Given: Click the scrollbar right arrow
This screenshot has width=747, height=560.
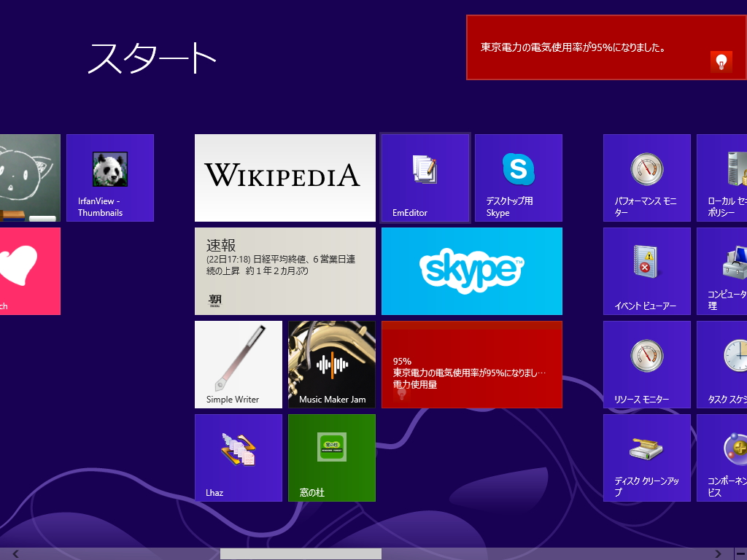Looking at the screenshot, I should 718,554.
